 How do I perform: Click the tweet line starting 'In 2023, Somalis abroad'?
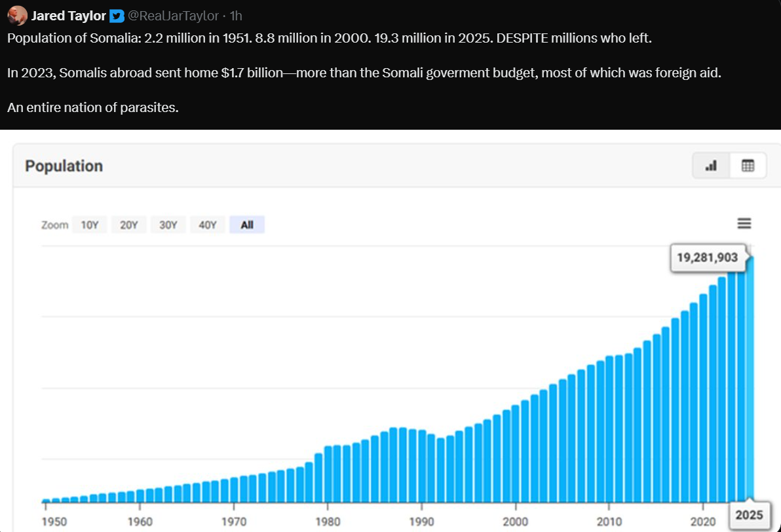364,73
